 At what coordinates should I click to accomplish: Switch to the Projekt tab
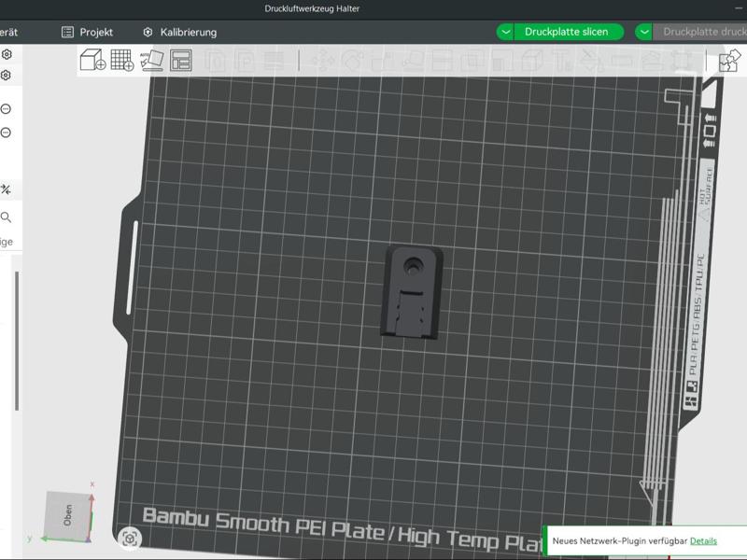click(87, 32)
